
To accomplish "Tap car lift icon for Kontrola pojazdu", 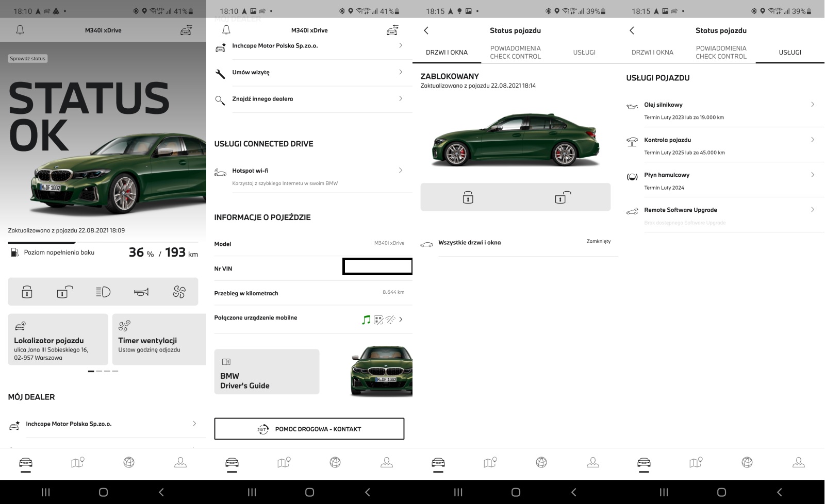I will [632, 141].
